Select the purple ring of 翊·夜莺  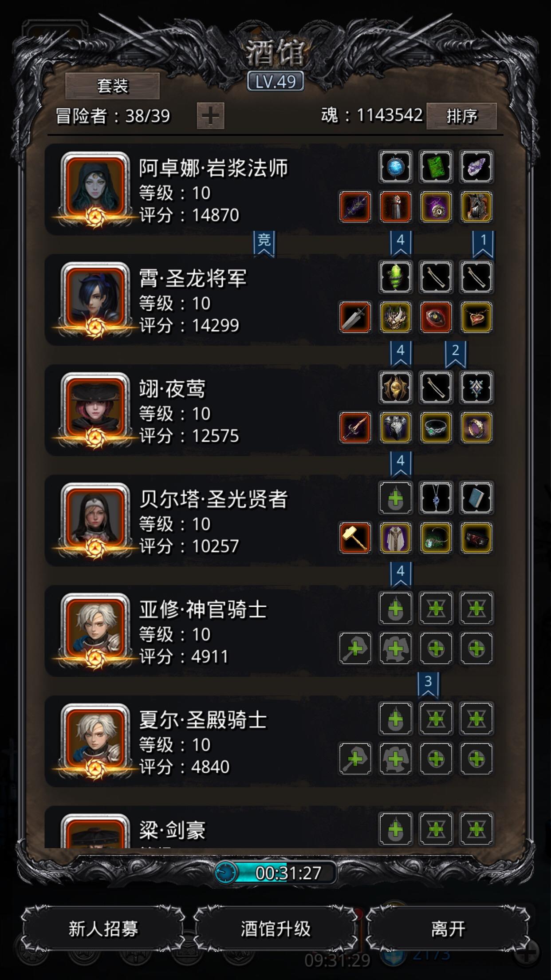[x=476, y=428]
